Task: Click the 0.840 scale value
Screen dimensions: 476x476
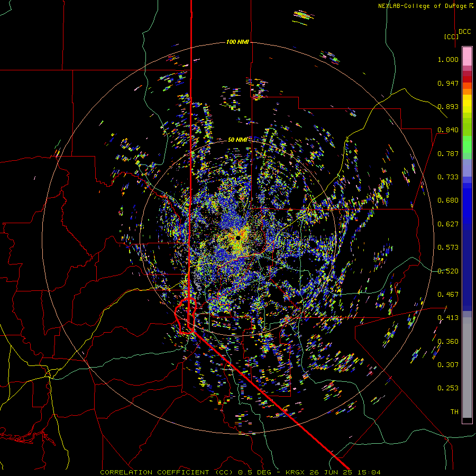Action: click(448, 130)
